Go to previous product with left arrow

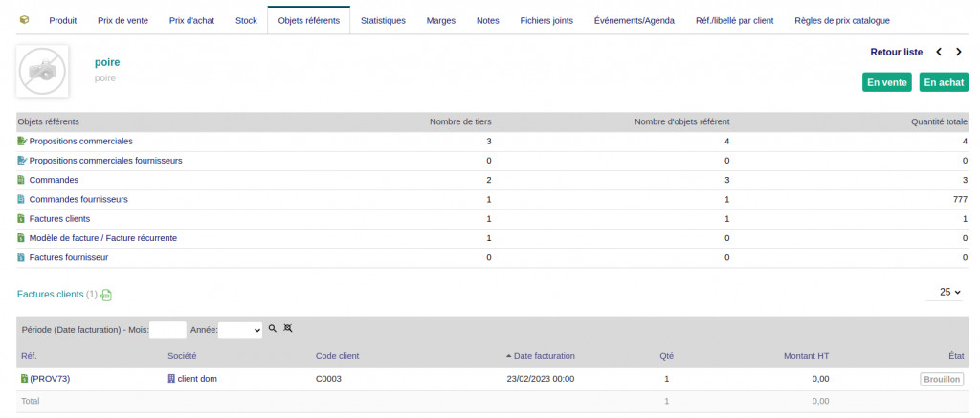point(939,52)
